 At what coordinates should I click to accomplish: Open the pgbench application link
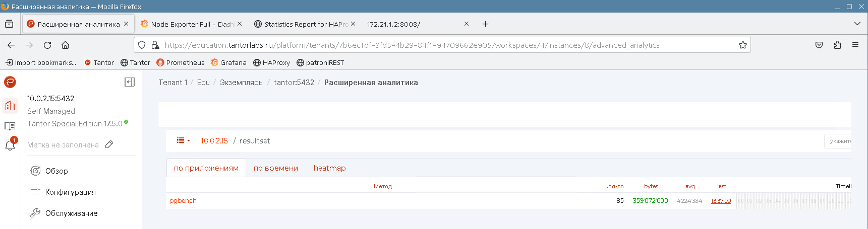tap(183, 201)
